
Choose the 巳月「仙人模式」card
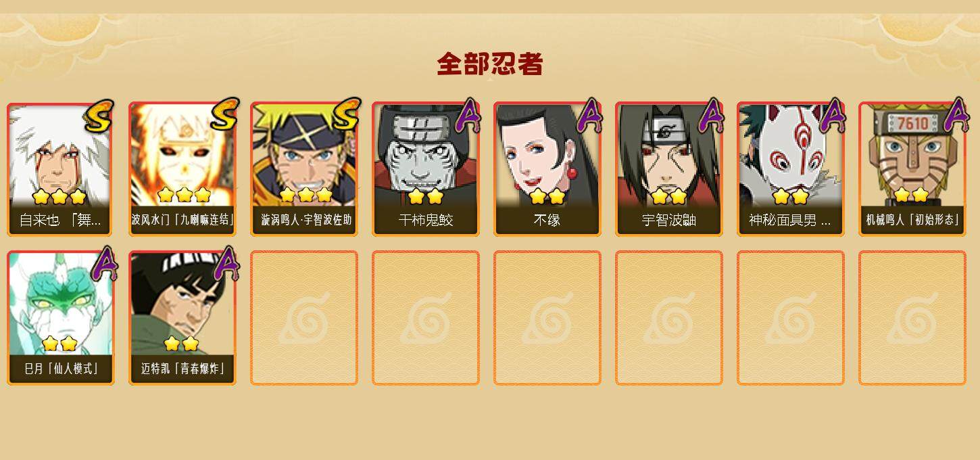click(61, 318)
